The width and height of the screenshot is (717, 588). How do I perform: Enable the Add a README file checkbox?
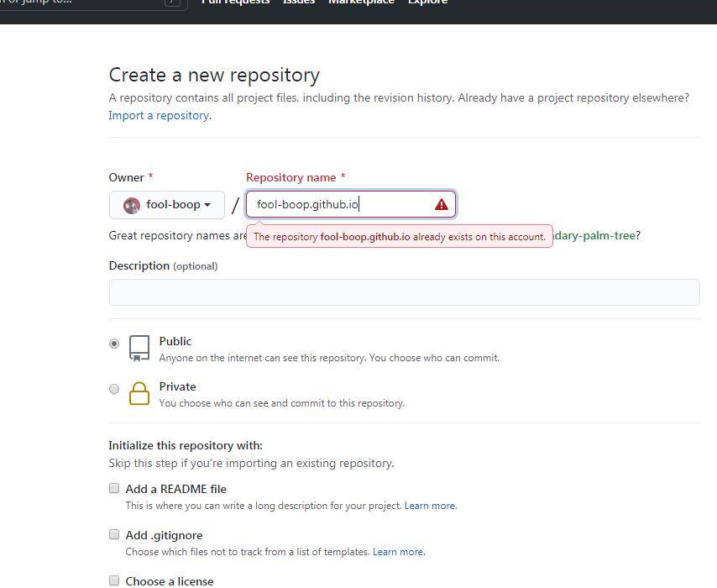pos(114,488)
